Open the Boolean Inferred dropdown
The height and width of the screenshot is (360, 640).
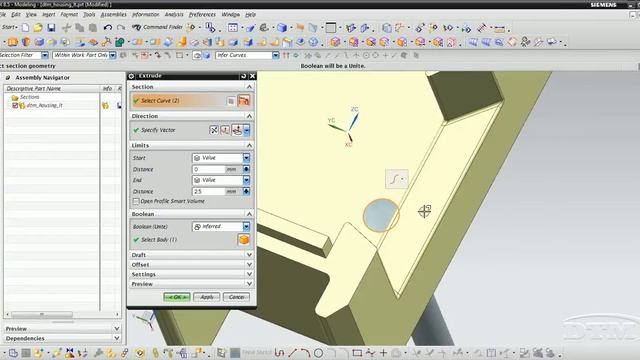pos(246,227)
